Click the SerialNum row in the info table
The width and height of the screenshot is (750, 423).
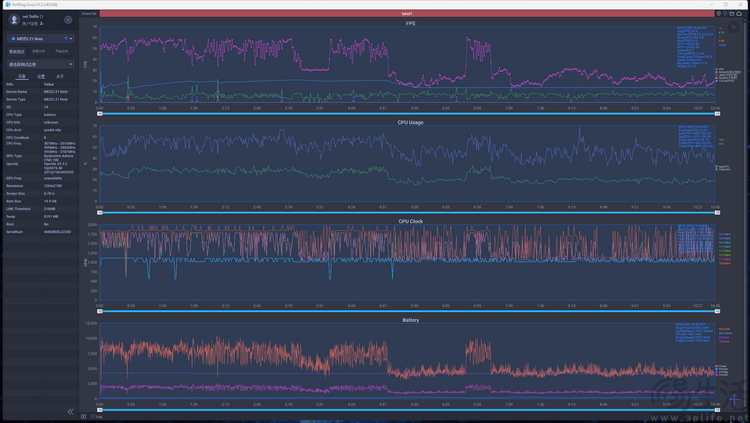[x=40, y=232]
